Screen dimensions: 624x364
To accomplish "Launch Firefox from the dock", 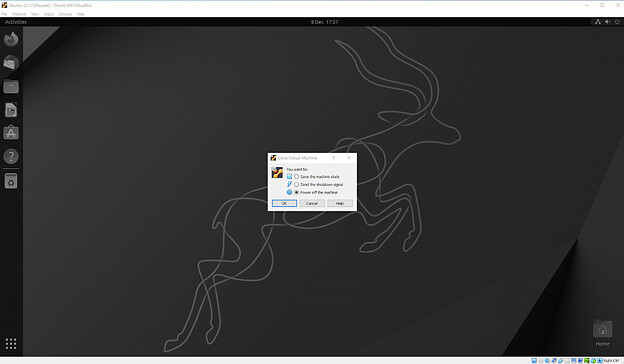I will click(11, 39).
